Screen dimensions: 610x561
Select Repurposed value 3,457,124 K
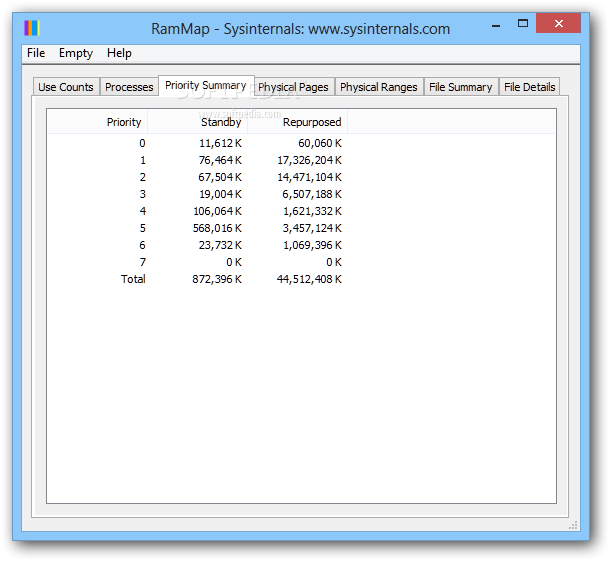click(x=312, y=228)
